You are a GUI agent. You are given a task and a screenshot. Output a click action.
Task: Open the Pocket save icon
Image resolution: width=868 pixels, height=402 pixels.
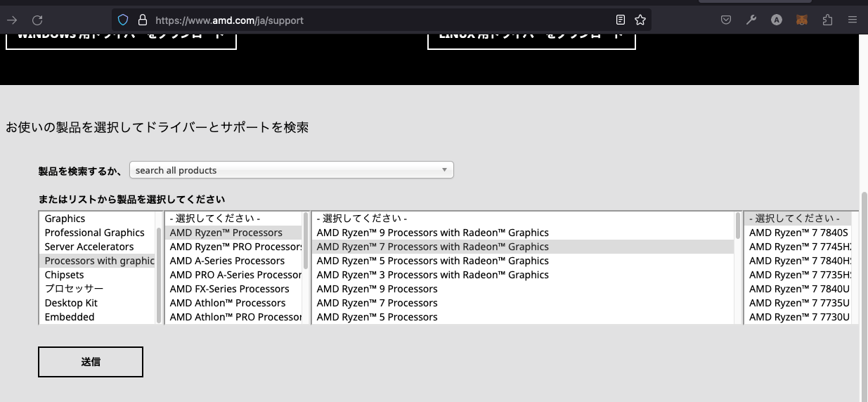click(x=726, y=20)
